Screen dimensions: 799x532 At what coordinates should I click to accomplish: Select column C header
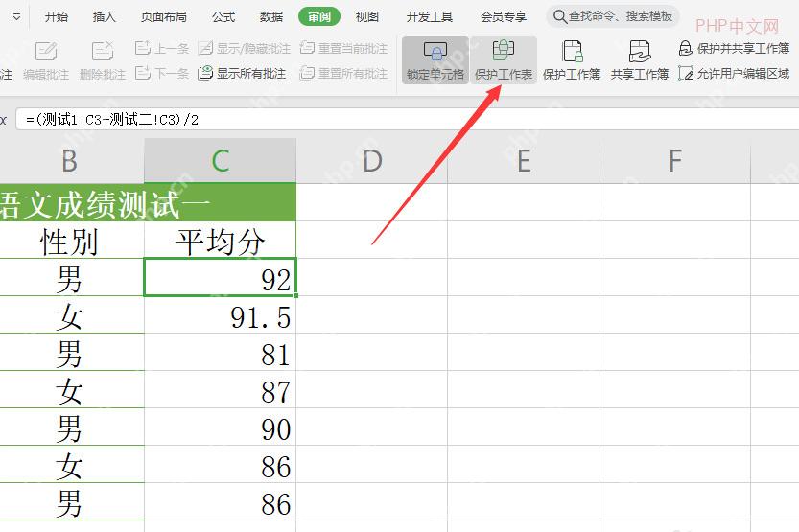[x=221, y=161]
